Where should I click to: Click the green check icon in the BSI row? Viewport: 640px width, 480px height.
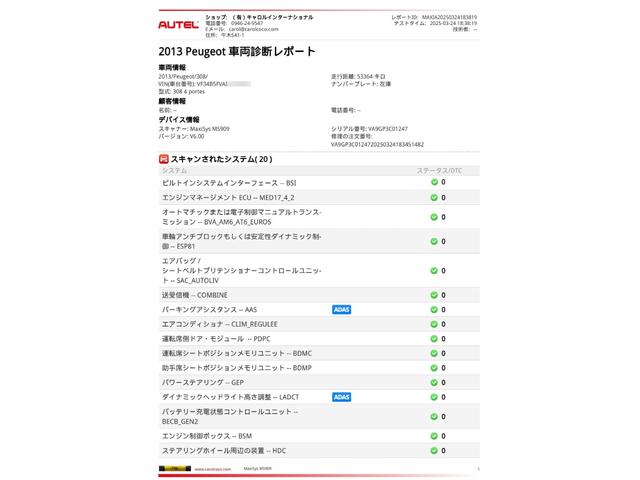coord(434,182)
